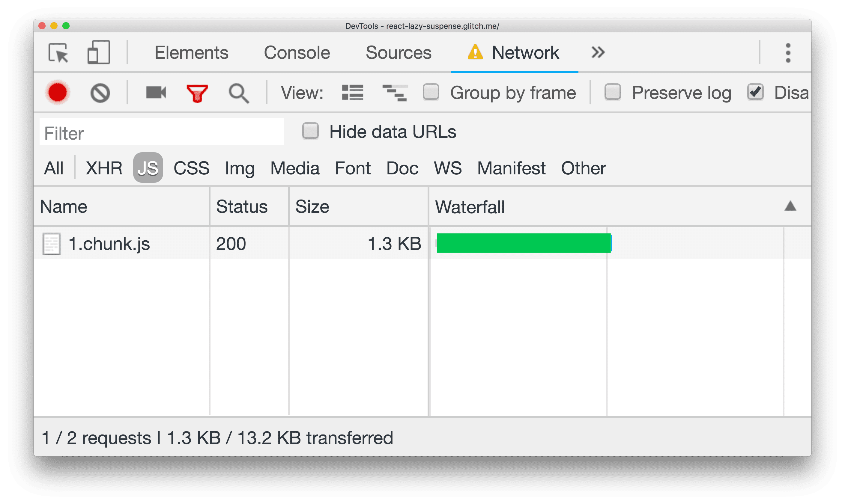Click the record (red circle) button
This screenshot has height=504, width=845.
click(x=58, y=92)
